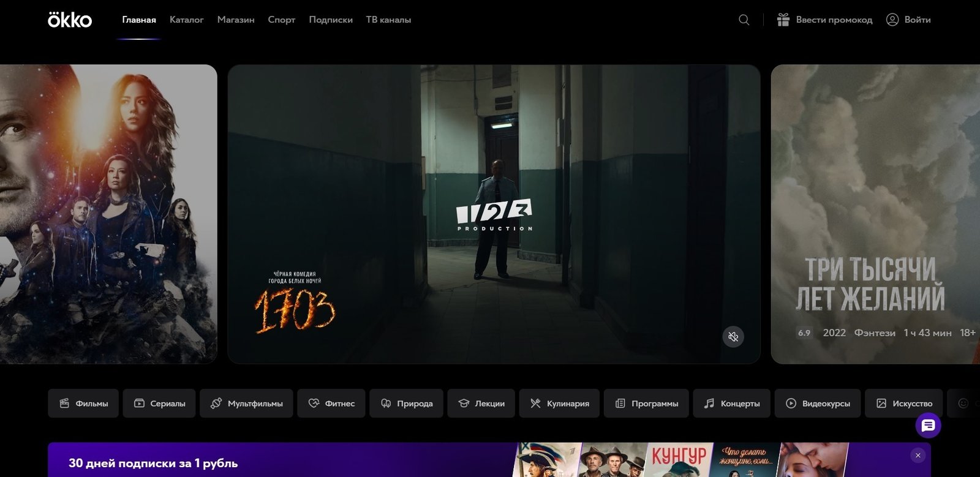
Task: Select the Сериалы category label
Action: point(168,404)
